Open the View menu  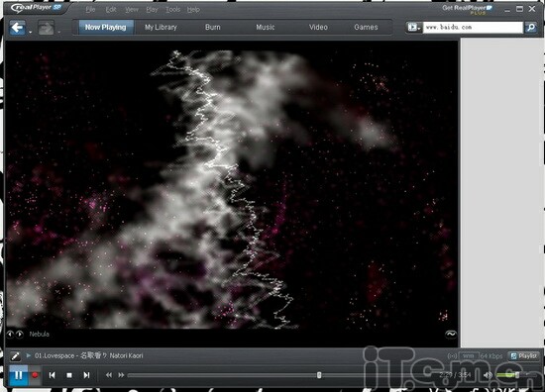click(132, 10)
